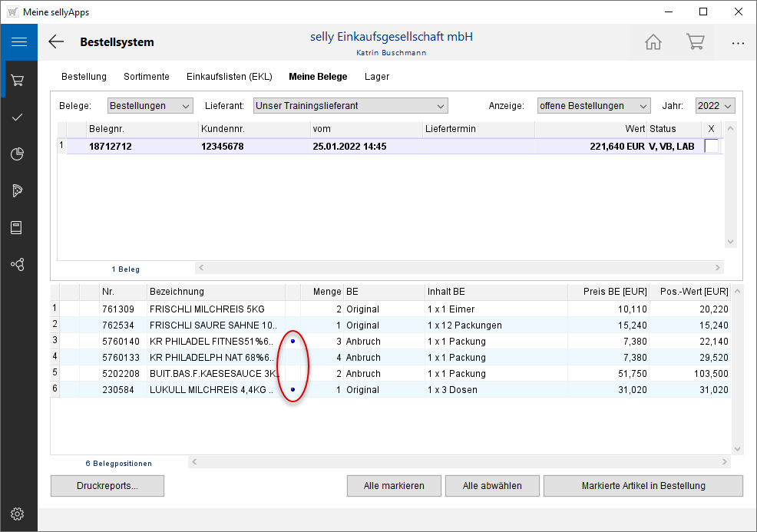Open the Lieferant dropdown
Viewport: 757px width, 532px height.
350,106
